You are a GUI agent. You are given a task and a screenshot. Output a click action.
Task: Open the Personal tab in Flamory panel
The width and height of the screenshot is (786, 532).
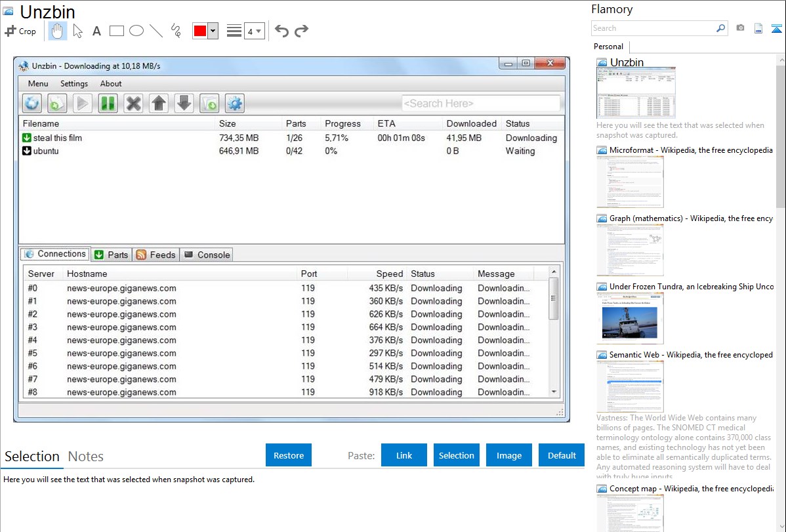608,47
